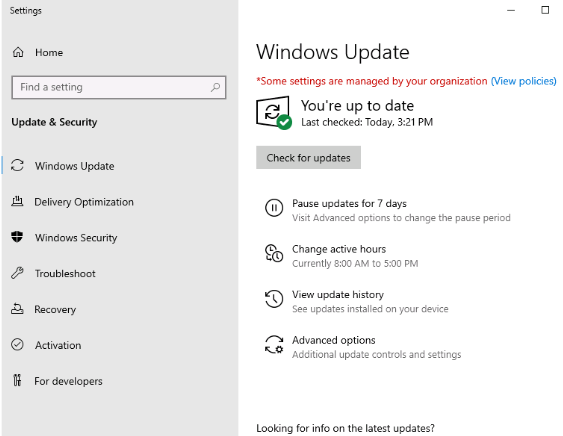
Task: Open Change active hours
Action: (339, 249)
